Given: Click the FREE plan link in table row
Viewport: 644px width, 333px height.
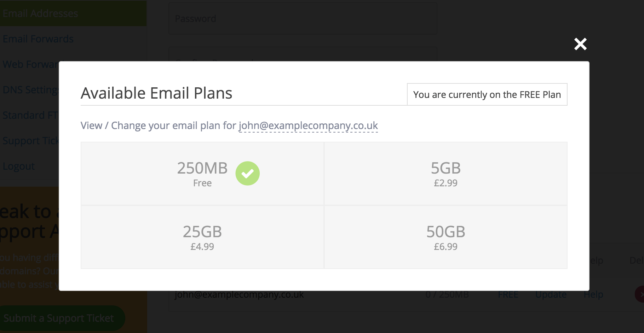Looking at the screenshot, I should point(508,294).
